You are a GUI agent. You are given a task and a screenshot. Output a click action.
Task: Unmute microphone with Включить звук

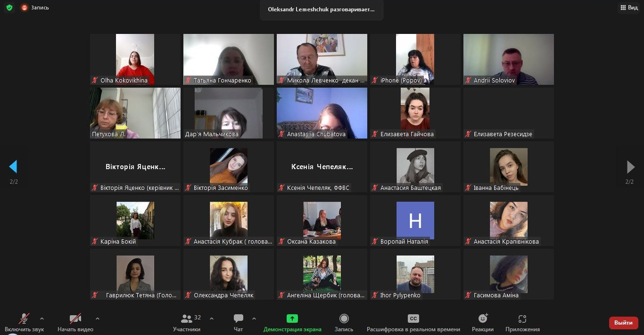[x=24, y=322]
